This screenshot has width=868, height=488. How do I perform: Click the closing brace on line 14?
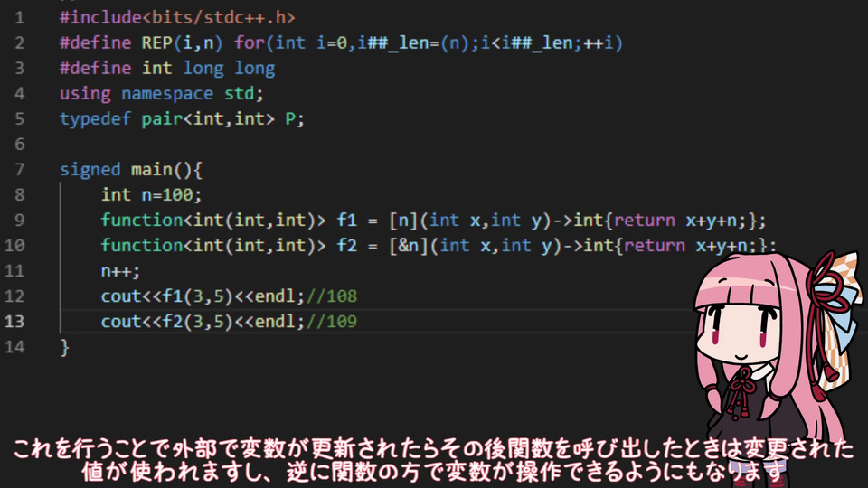click(x=65, y=347)
